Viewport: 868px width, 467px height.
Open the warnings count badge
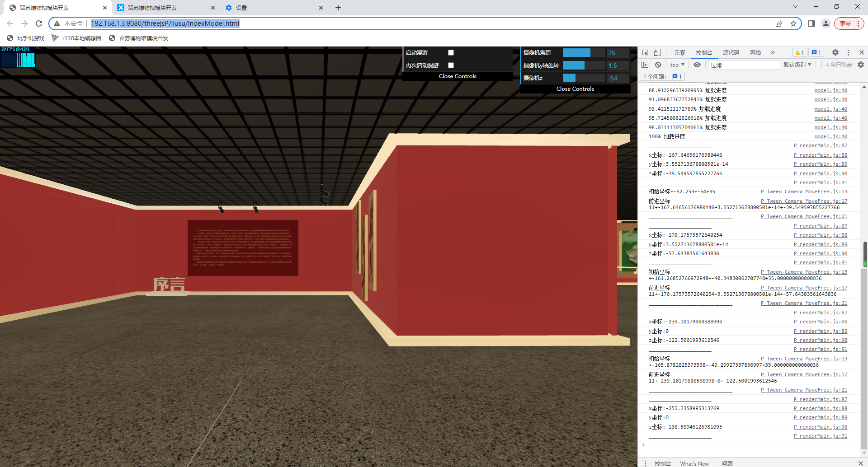click(799, 52)
